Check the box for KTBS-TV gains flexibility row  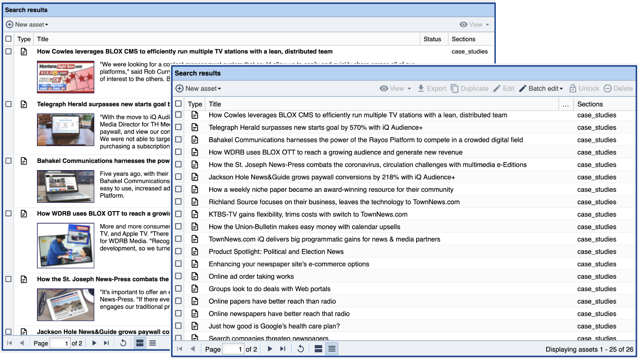point(178,214)
